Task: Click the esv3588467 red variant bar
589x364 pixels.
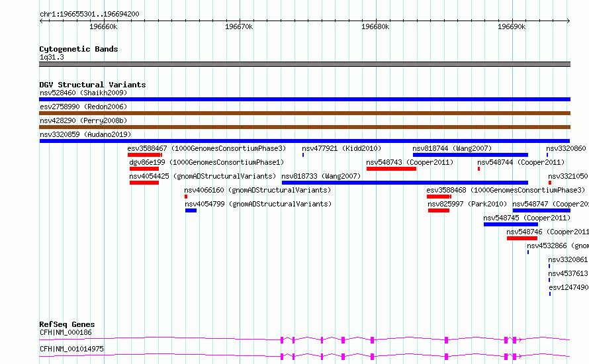Action: click(x=145, y=155)
